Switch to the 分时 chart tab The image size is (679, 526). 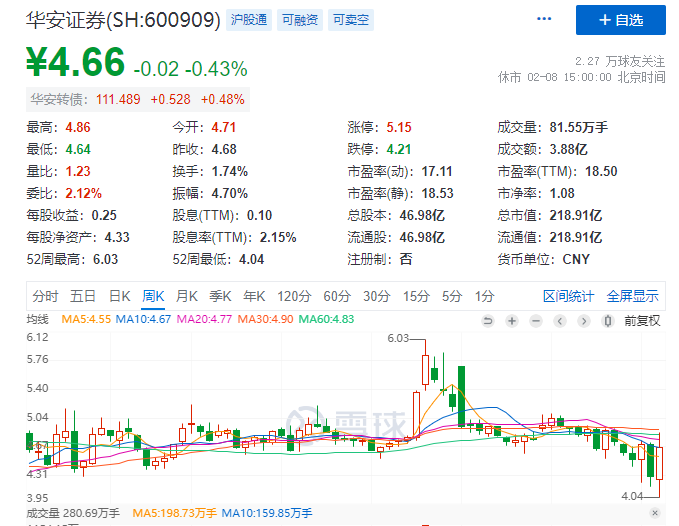(45, 296)
